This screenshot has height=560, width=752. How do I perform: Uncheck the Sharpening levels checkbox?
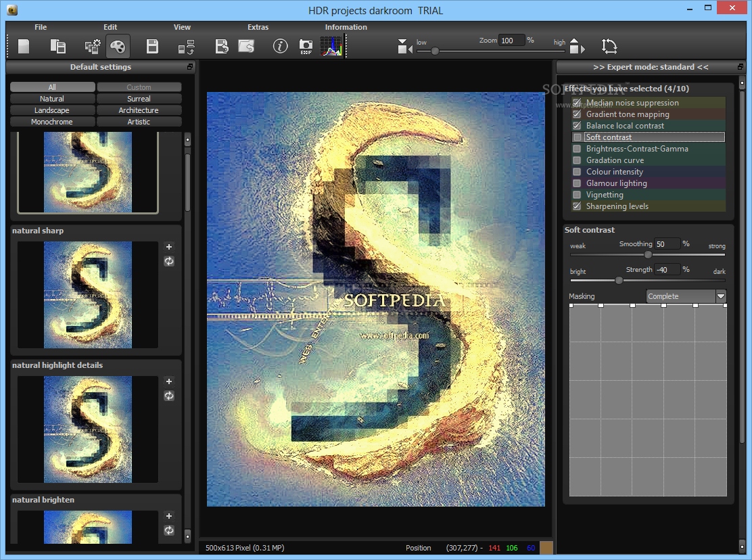tap(577, 206)
